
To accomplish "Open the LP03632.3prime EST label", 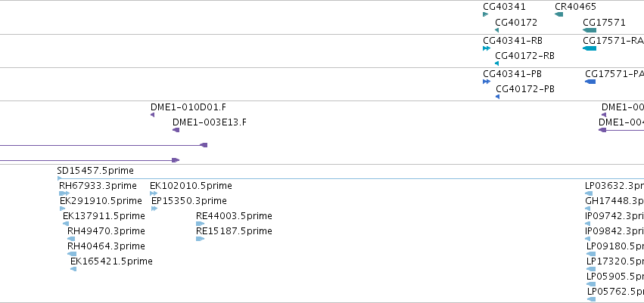I will coord(614,186).
